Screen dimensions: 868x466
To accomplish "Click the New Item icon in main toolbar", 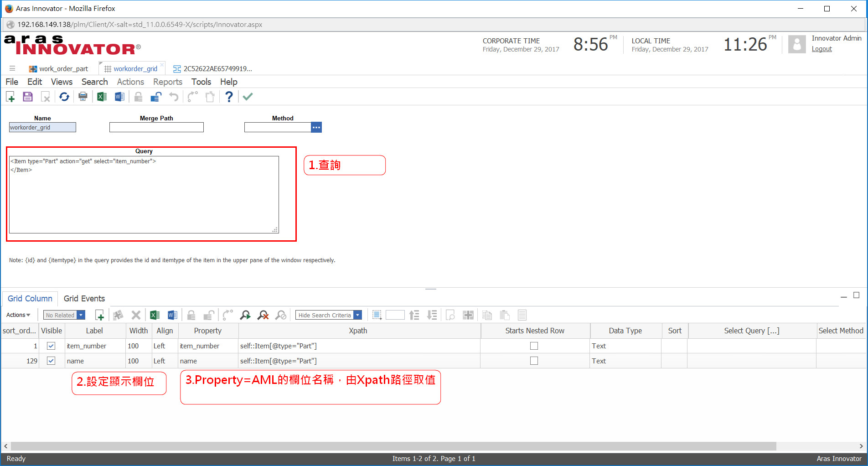I will click(x=10, y=97).
